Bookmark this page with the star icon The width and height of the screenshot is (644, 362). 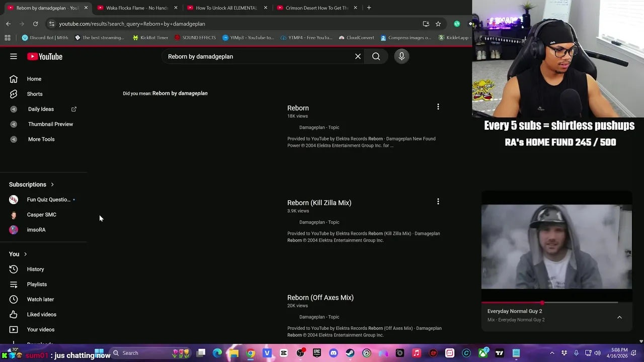point(438,24)
